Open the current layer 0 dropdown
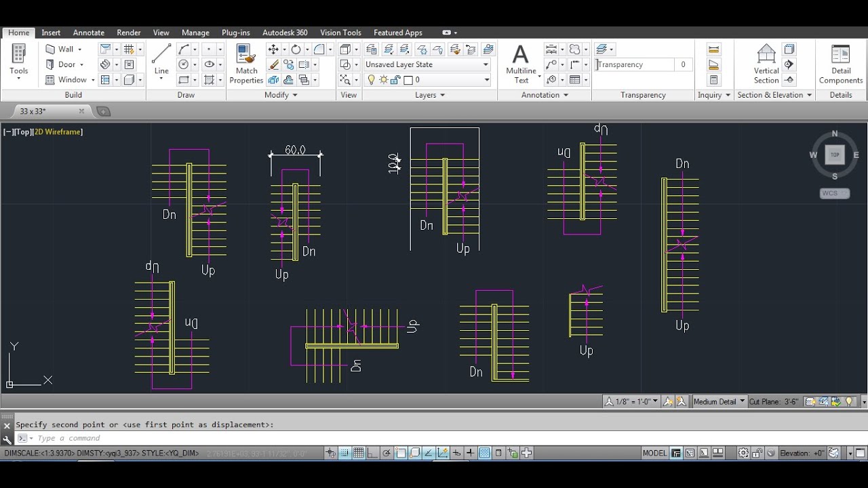The image size is (868, 488). [427, 80]
